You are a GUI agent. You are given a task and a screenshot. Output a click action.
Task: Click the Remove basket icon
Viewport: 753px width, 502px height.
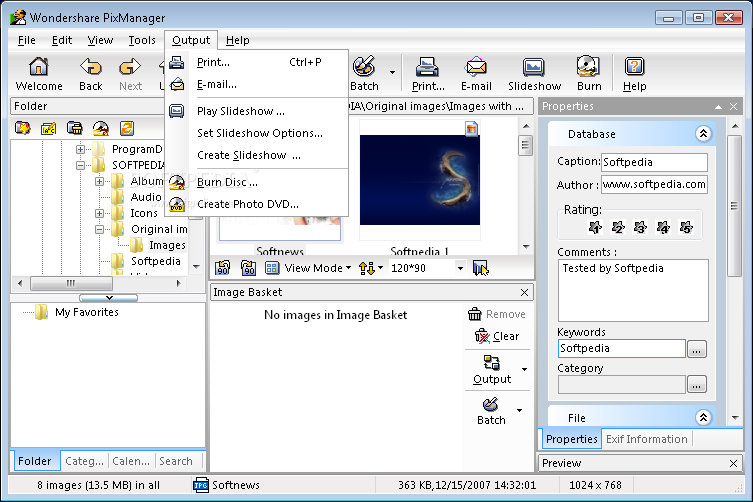coord(474,314)
